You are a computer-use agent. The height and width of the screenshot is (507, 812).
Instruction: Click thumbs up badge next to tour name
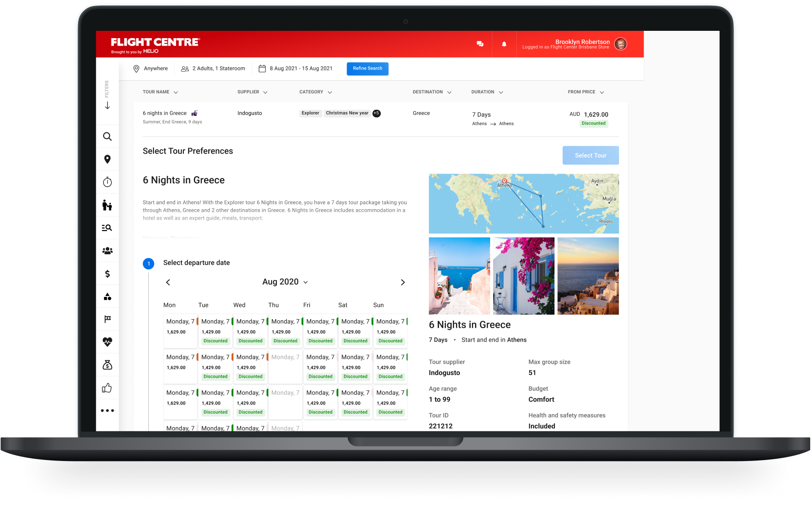[194, 113]
